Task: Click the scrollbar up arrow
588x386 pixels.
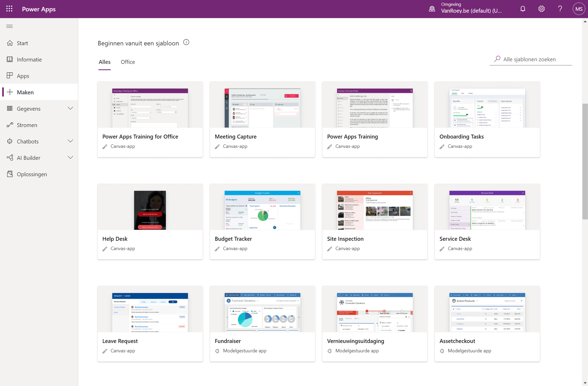Action: click(585, 21)
